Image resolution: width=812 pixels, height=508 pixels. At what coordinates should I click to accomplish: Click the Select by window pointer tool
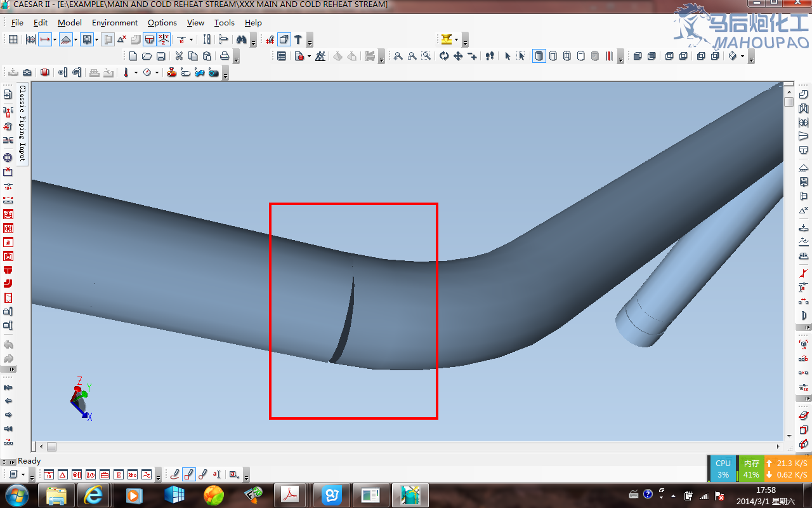click(521, 56)
